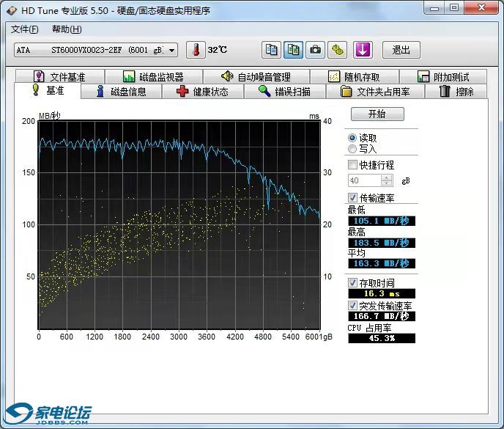
Task: Switch to the 文件基准 tab
Action: pyautogui.click(x=60, y=76)
